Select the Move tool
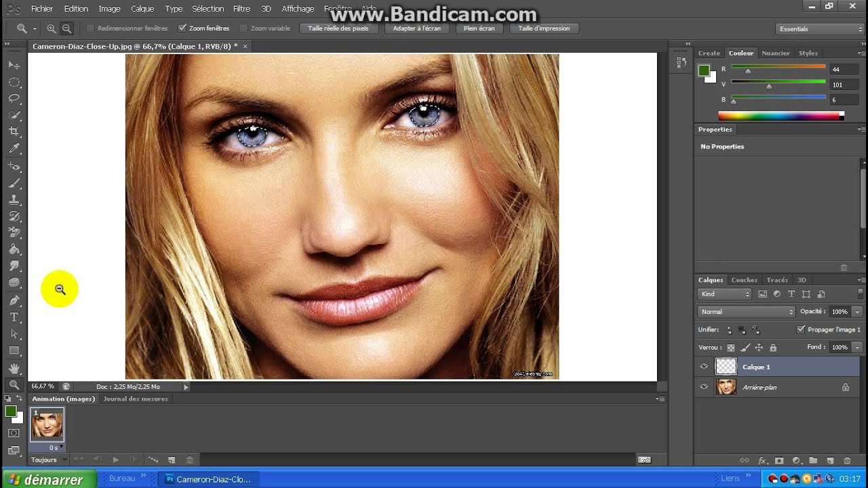The width and height of the screenshot is (868, 488). 14,65
